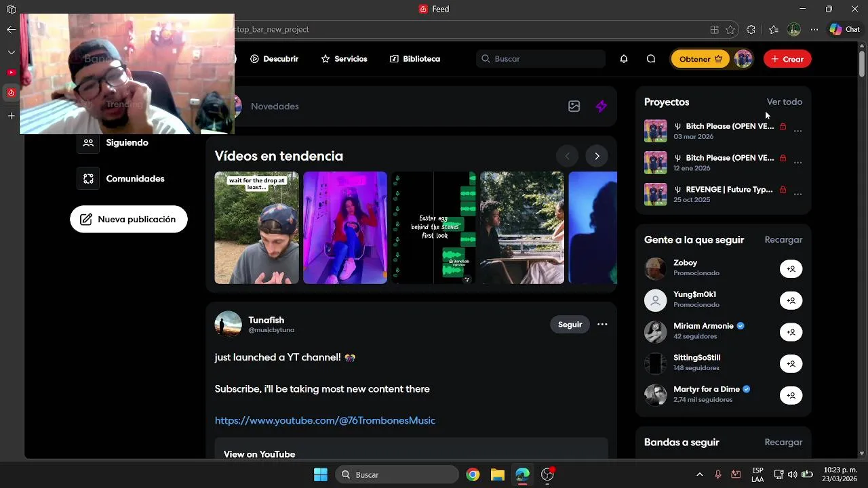This screenshot has height=488, width=868.
Task: Open the purple-lit woman trending video
Action: click(x=345, y=228)
